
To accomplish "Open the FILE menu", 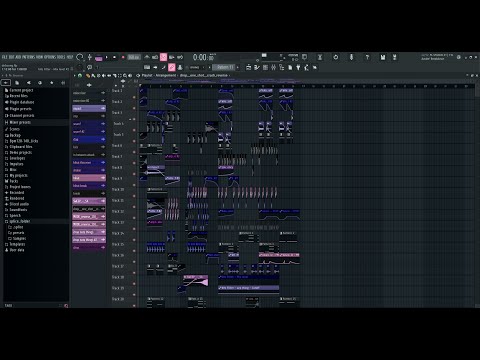I will [5, 57].
